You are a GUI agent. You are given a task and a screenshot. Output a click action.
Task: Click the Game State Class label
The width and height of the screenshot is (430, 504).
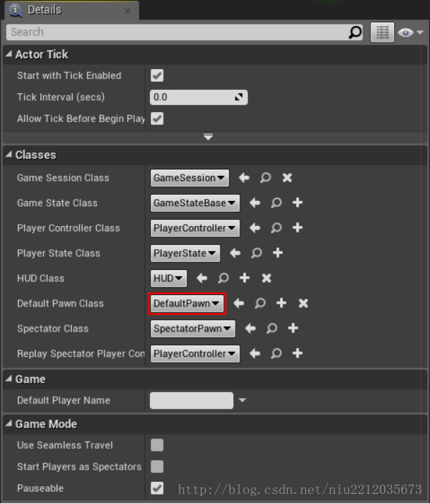57,203
